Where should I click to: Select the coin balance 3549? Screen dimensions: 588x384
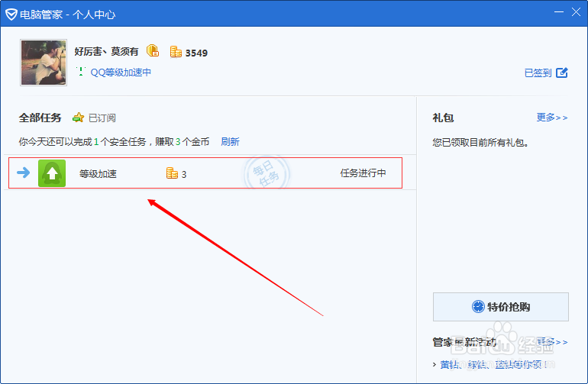click(196, 53)
